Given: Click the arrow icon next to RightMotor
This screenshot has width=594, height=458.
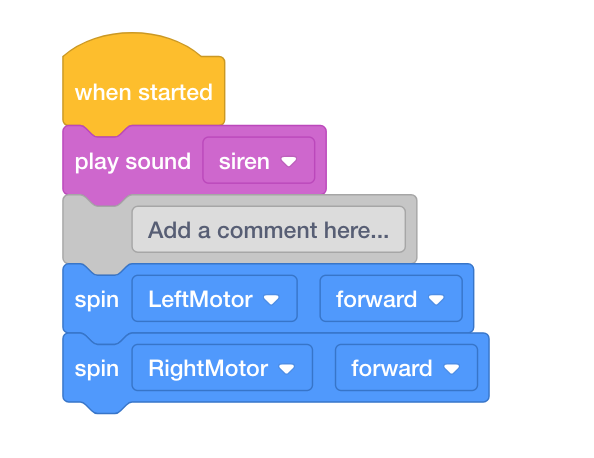Looking at the screenshot, I should click(286, 369).
